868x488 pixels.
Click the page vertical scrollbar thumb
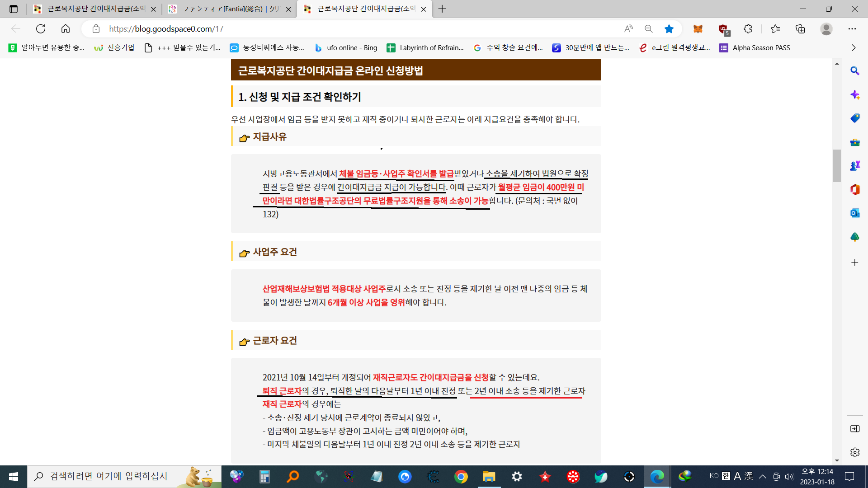(x=837, y=165)
